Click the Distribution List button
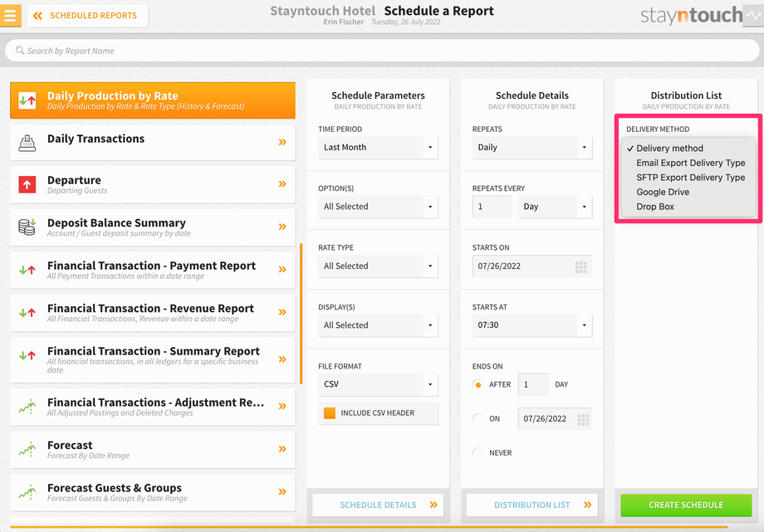The width and height of the screenshot is (764, 532). pos(532,505)
